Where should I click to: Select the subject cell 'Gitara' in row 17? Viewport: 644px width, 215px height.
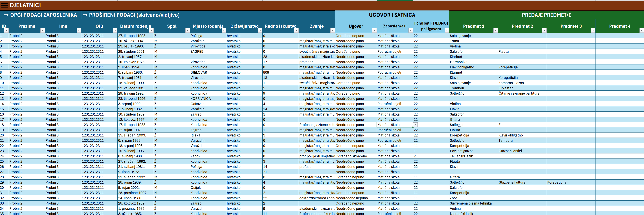[x=474, y=119]
